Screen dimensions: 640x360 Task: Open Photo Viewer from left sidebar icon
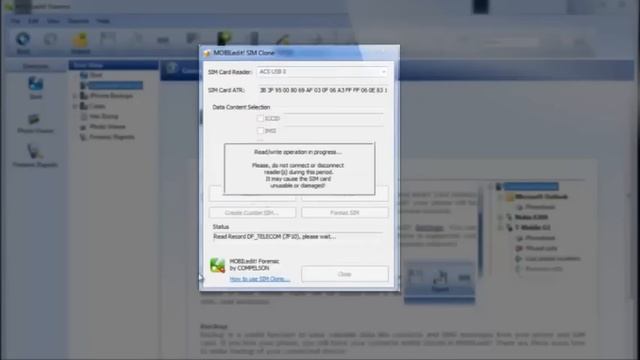point(34,119)
